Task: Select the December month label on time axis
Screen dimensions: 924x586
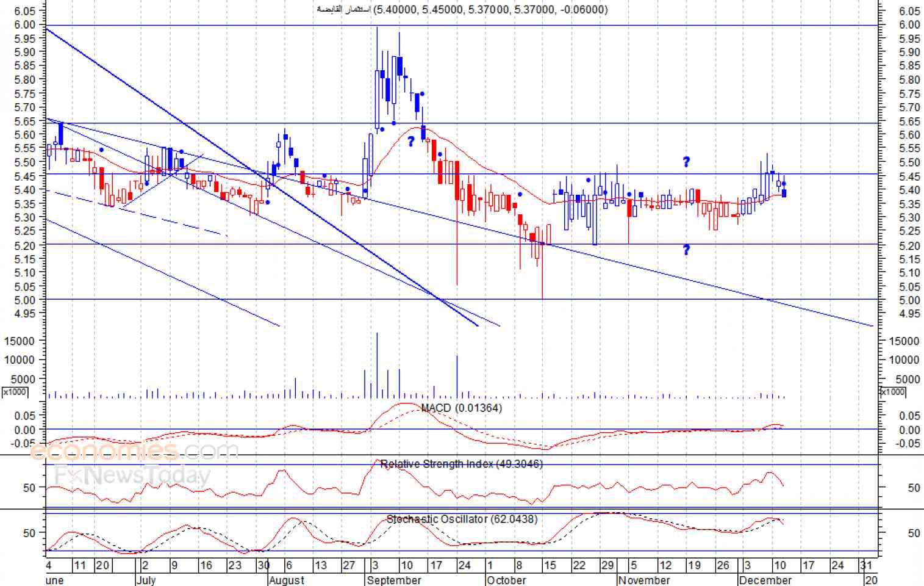Action: pos(765,580)
